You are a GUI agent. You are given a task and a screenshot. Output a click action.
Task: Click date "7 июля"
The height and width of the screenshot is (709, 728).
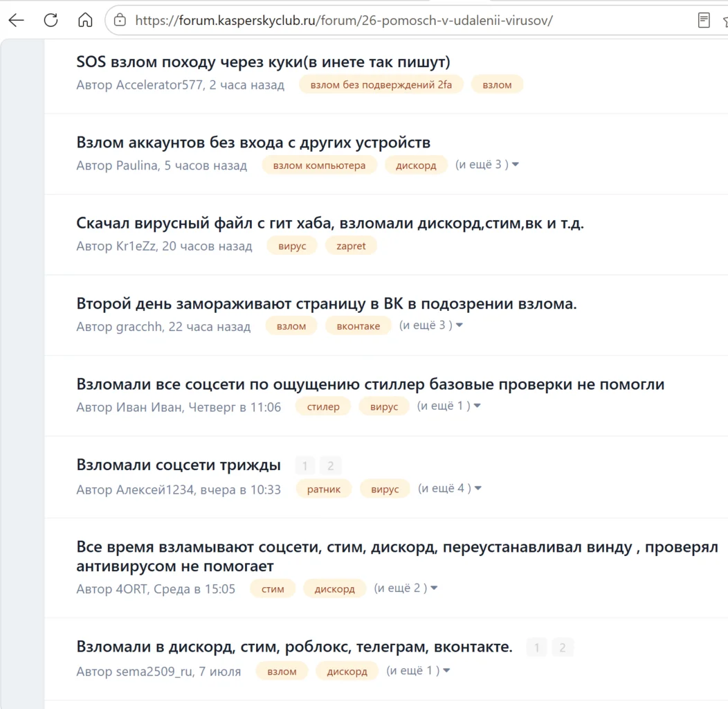220,672
